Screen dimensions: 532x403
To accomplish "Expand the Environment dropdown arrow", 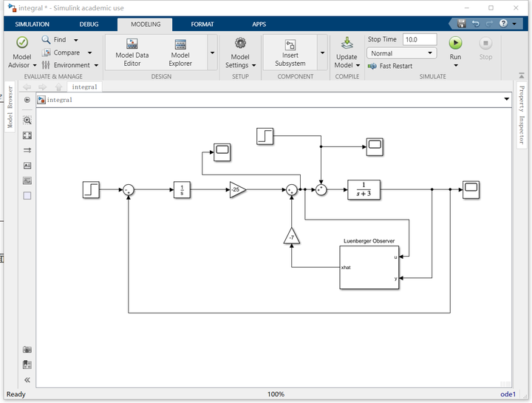I will (x=96, y=65).
